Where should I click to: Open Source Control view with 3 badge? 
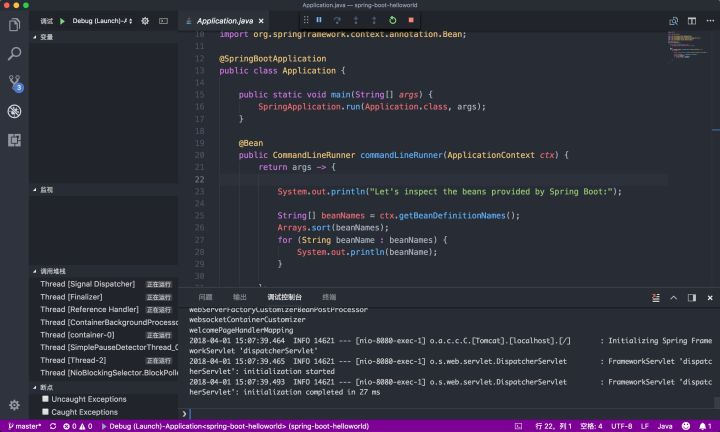[x=15, y=83]
